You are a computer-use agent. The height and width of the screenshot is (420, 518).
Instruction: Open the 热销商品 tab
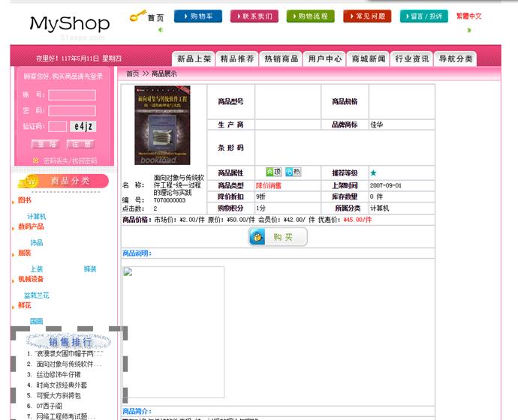281,58
